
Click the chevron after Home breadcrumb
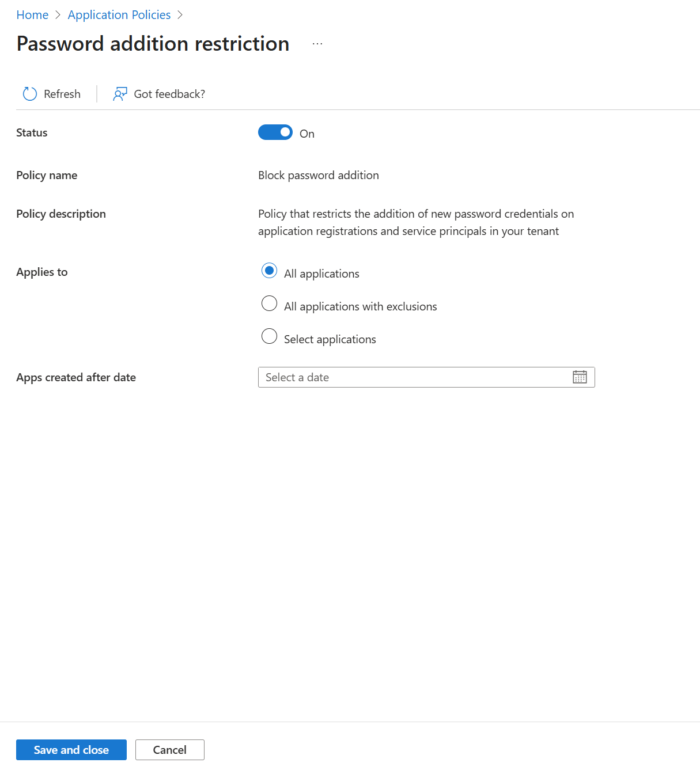pos(58,15)
